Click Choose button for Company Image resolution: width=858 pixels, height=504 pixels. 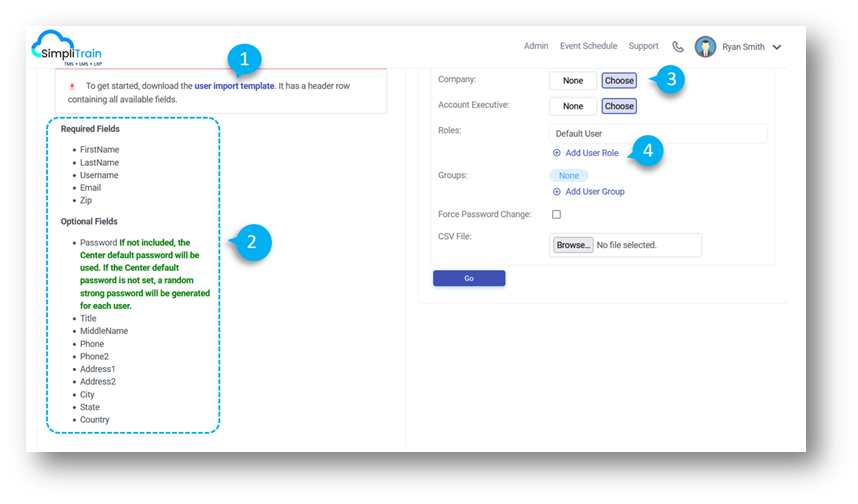619,80
